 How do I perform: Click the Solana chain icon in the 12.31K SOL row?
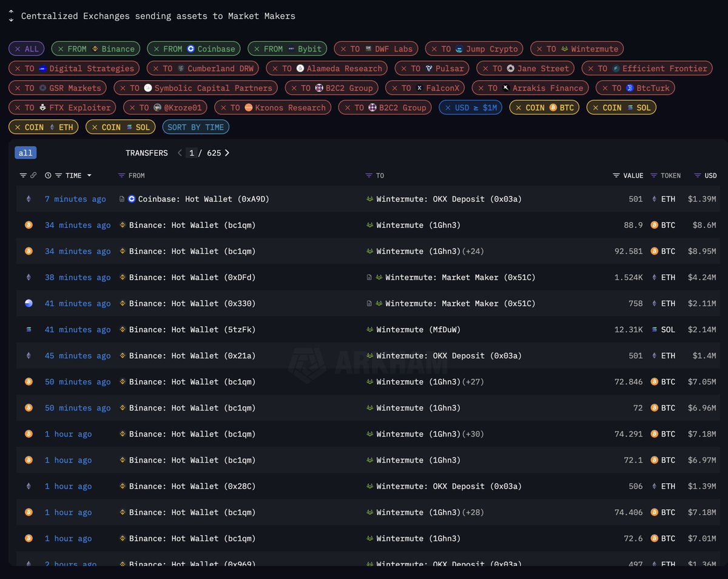tap(29, 329)
